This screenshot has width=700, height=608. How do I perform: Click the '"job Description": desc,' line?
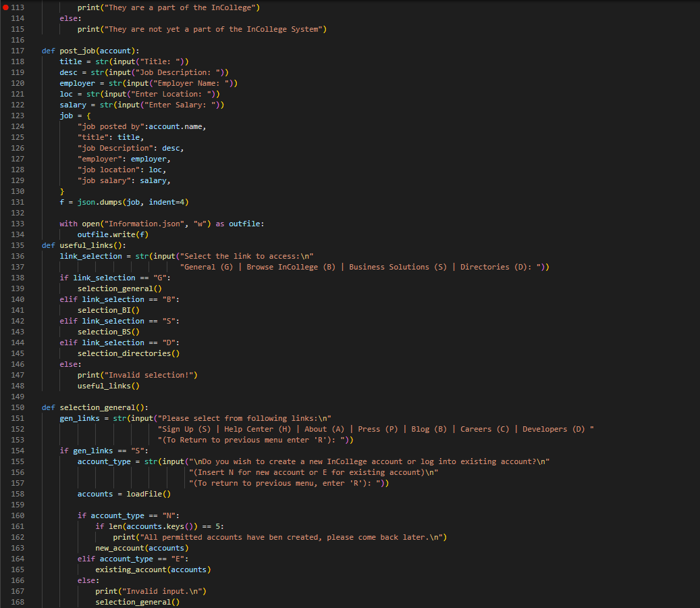coord(131,148)
